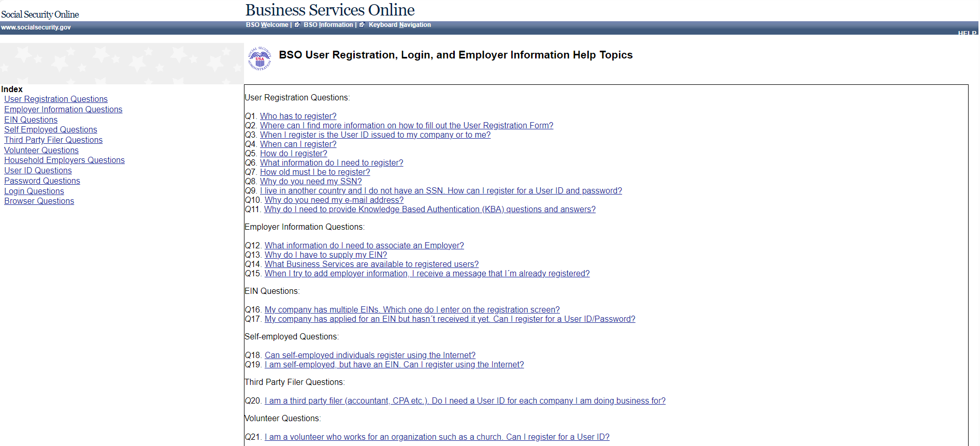Image resolution: width=980 pixels, height=446 pixels.
Task: Open Q18 self-employed register using Internet
Action: tap(370, 355)
